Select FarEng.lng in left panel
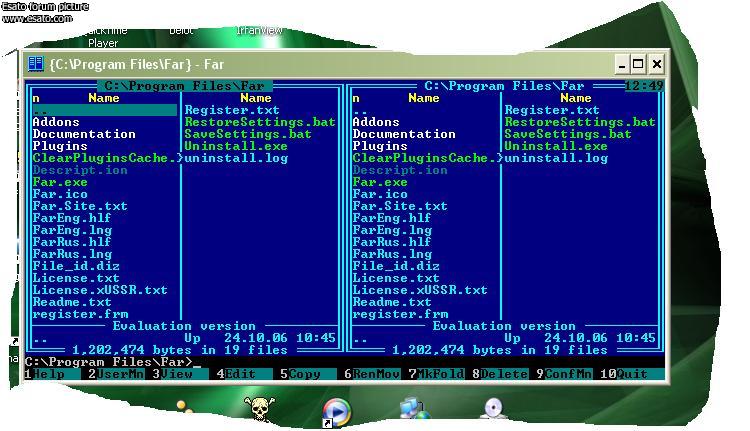Image resolution: width=750 pixels, height=431 pixels. point(72,230)
